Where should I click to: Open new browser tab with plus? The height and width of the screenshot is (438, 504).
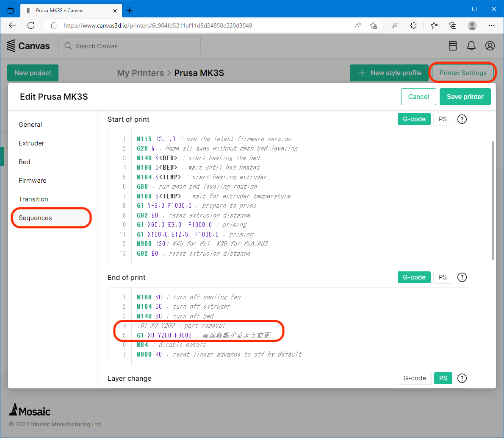pos(129,10)
